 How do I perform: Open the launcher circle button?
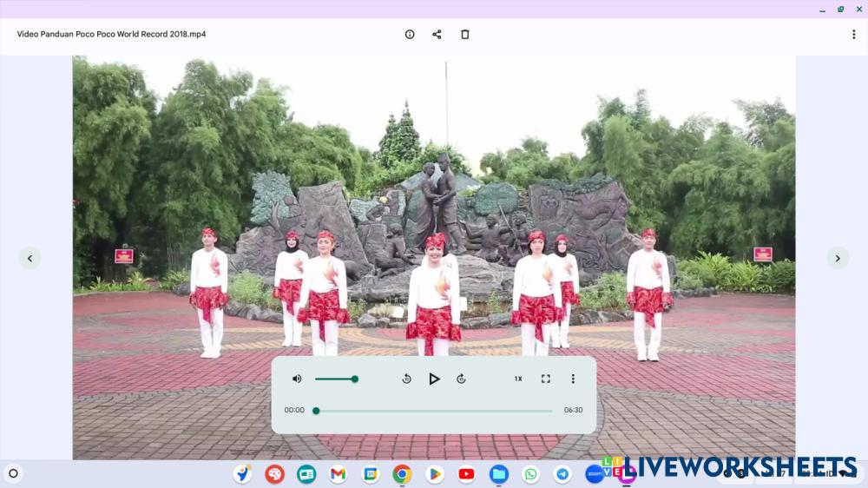coord(13,474)
